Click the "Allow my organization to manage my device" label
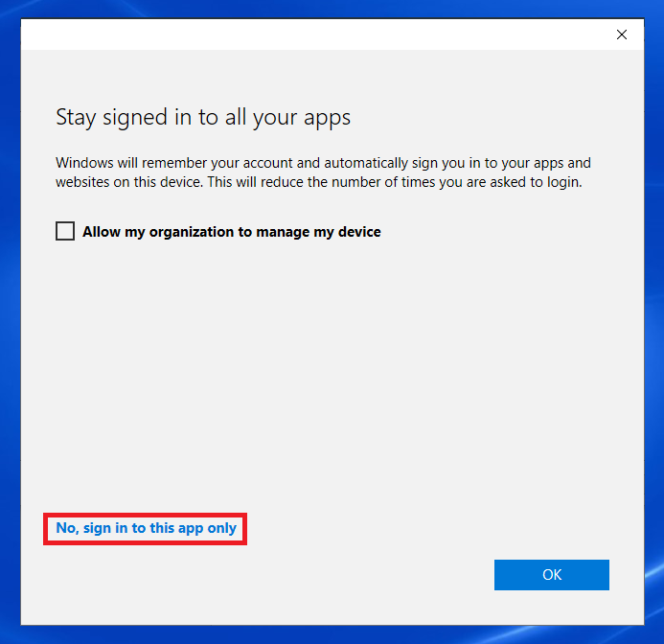This screenshot has height=644, width=664. pos(231,231)
